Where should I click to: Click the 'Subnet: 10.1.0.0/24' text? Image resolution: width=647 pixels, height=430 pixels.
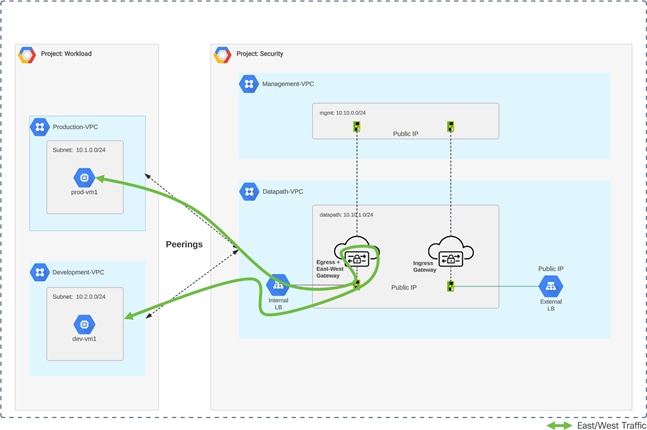pyautogui.click(x=79, y=150)
